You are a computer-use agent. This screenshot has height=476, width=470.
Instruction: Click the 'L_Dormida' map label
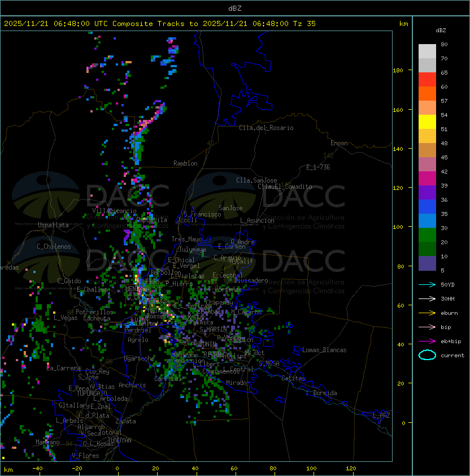pos(321,393)
